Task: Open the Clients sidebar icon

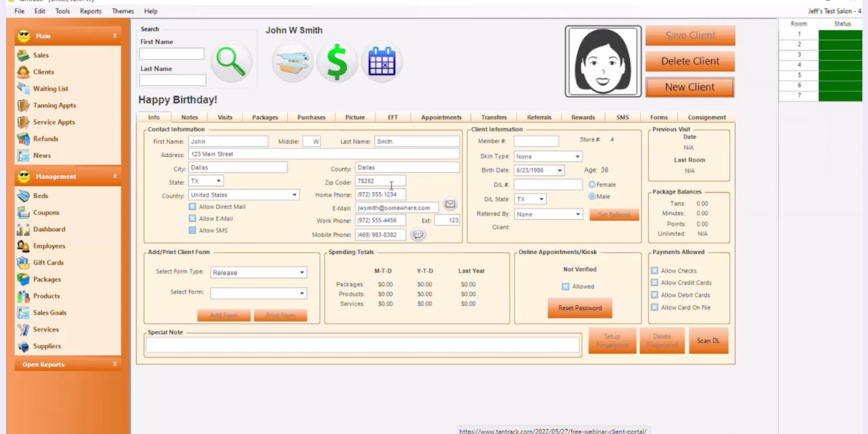Action: point(23,72)
